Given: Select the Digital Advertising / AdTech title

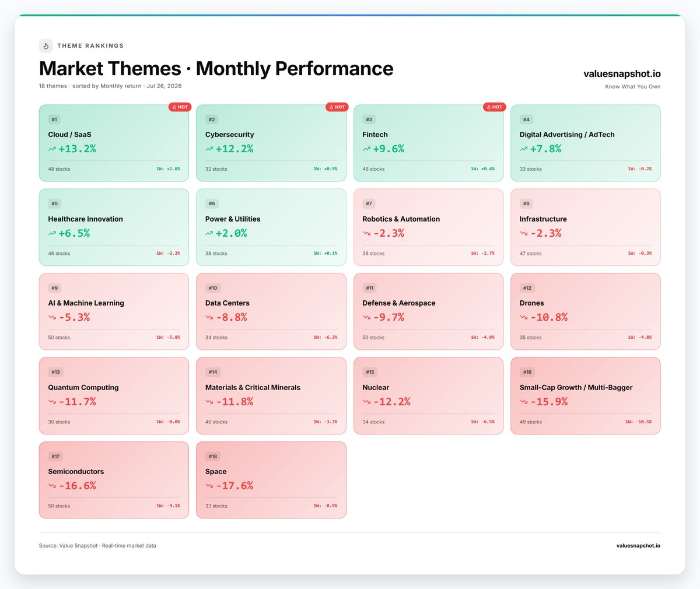Looking at the screenshot, I should [567, 135].
